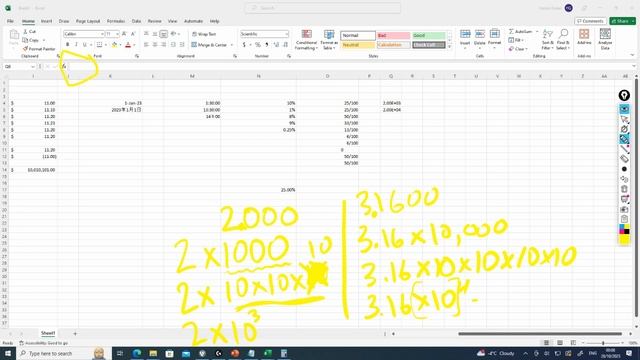
Task: Toggle Wrap Text
Action: 204,34
